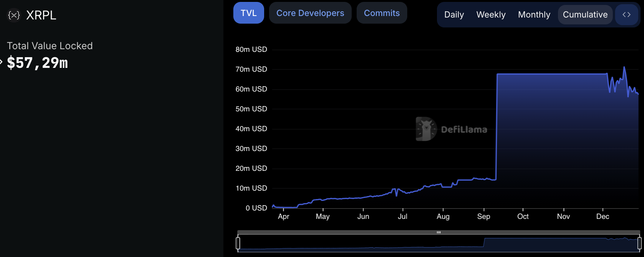This screenshot has width=644, height=257.
Task: Click the Oct x-axis label
Action: [523, 217]
